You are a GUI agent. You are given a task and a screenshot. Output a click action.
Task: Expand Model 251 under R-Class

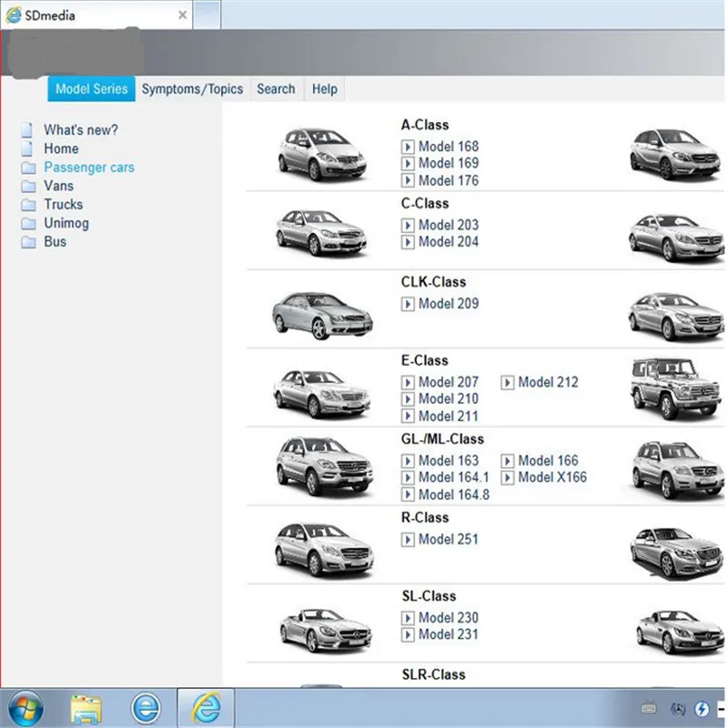tap(449, 540)
